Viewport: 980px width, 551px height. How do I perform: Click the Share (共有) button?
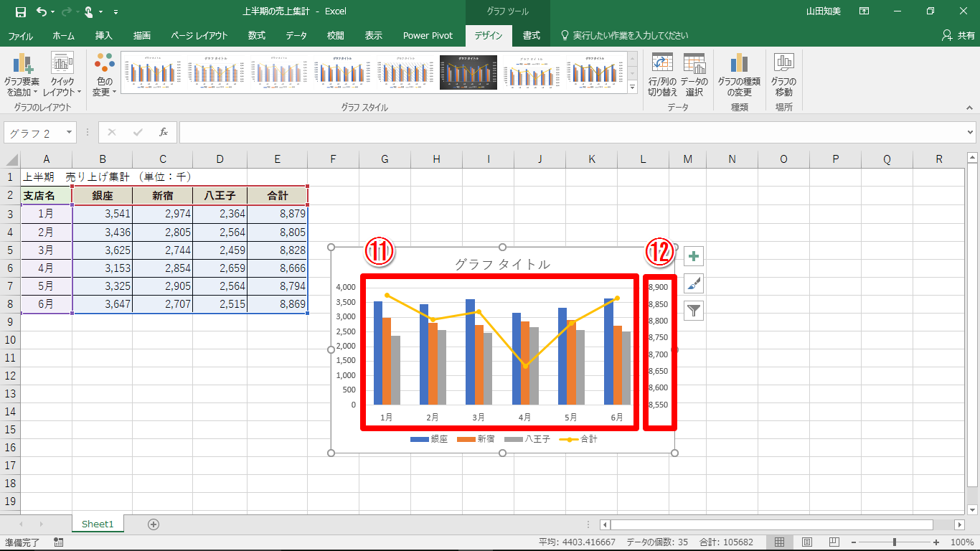pyautogui.click(x=958, y=35)
